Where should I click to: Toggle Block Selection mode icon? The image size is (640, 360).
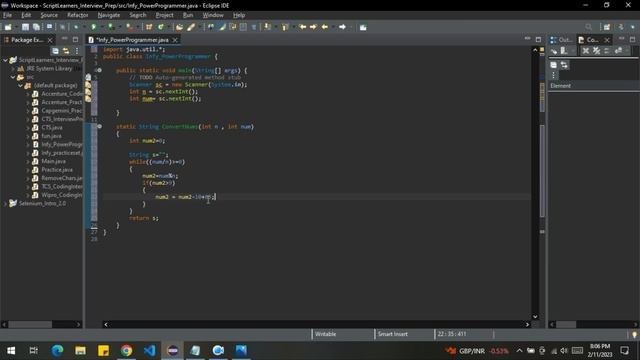coord(243,27)
